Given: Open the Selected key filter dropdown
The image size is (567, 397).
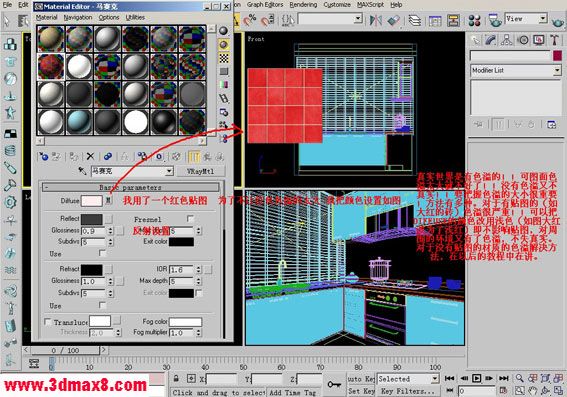Looking at the screenshot, I should 435,379.
